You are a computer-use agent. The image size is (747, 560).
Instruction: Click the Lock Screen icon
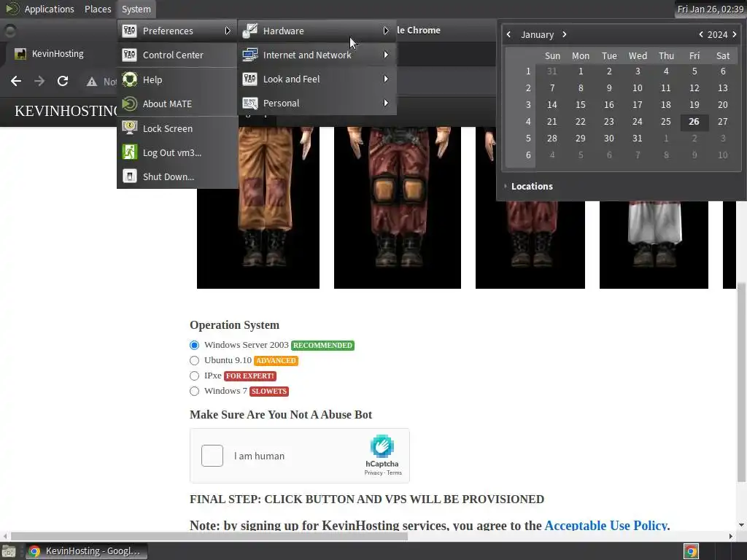click(x=130, y=128)
